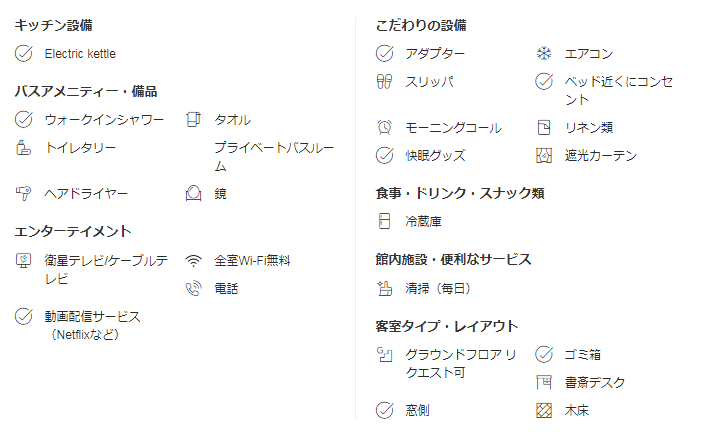Click the writing desk icon
The image size is (711, 435).
(x=544, y=382)
